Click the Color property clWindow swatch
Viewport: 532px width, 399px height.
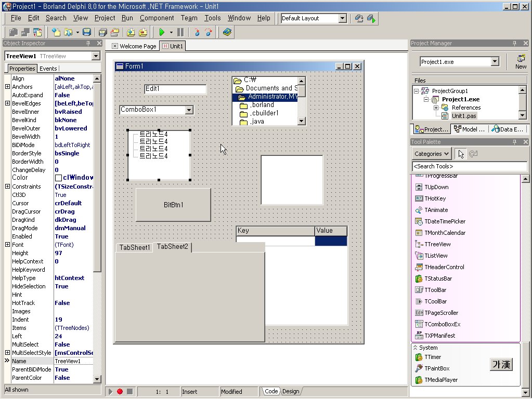[x=59, y=178]
